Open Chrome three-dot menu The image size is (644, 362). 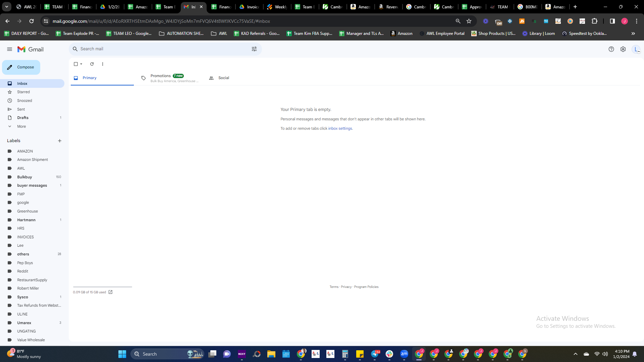pyautogui.click(x=637, y=21)
